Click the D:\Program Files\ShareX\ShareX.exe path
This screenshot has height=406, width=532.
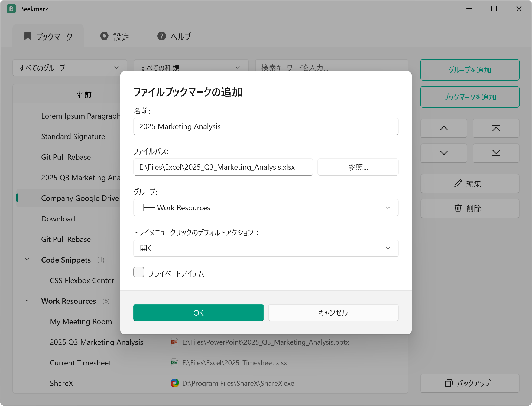(238, 383)
